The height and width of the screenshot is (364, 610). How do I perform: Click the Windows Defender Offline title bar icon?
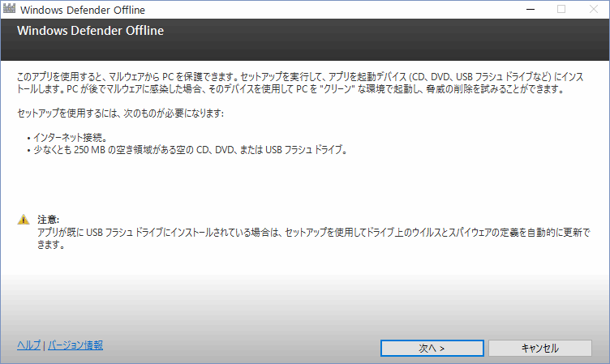coord(10,9)
